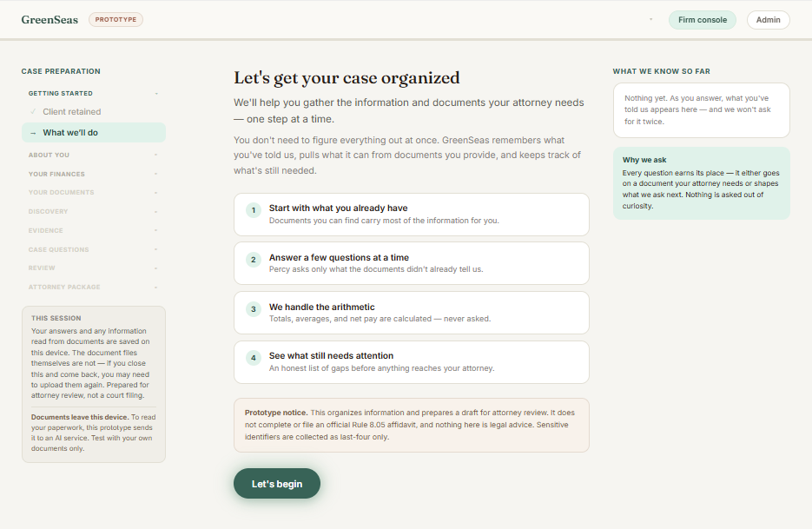Viewport: 812px width, 529px height.
Task: Click the Answer a few questions at a time heading
Action: click(x=339, y=257)
